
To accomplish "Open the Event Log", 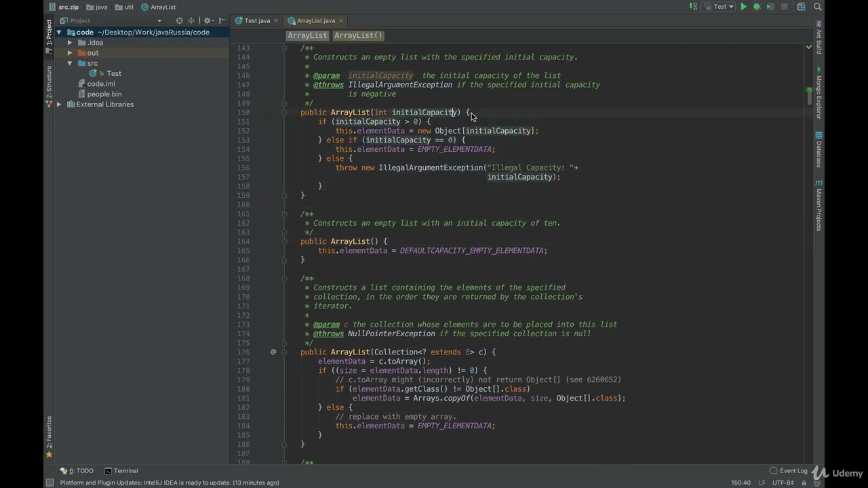I will pyautogui.click(x=789, y=470).
